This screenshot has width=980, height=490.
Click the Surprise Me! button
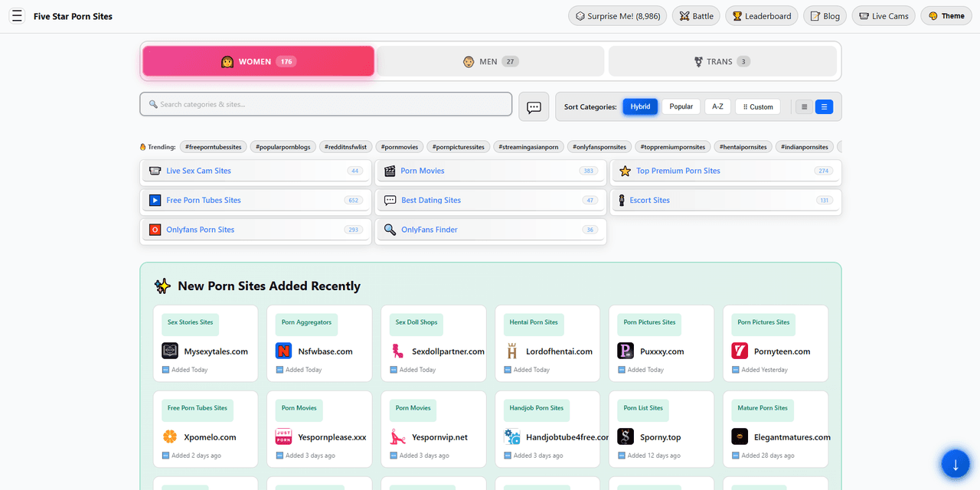point(617,16)
